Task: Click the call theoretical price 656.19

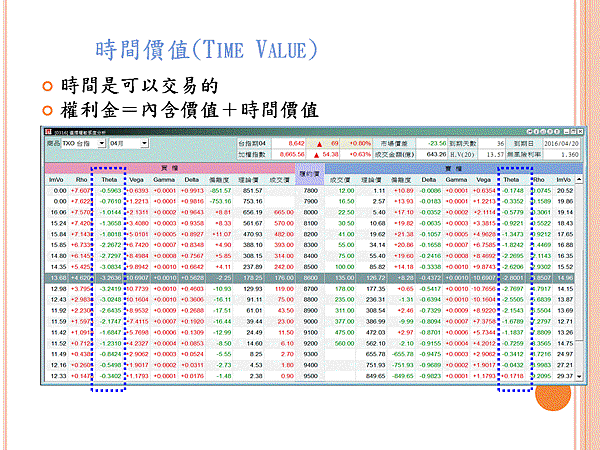Action: 253,212
